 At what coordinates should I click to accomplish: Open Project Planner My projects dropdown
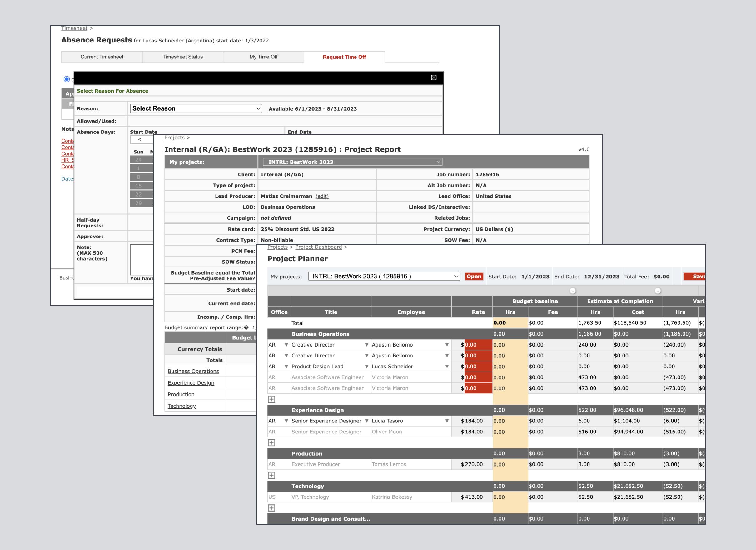(384, 277)
